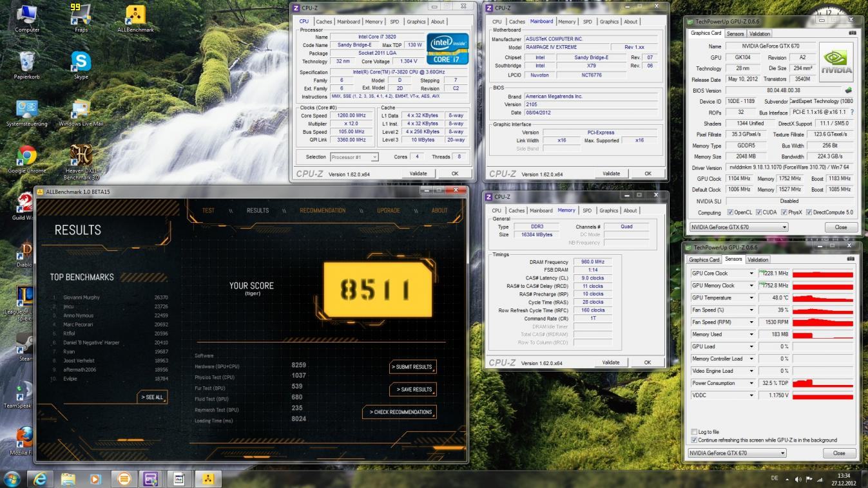Click the CHECK RECOMMENDATIONS button
Screen dimensions: 868x488
pyautogui.click(x=400, y=412)
